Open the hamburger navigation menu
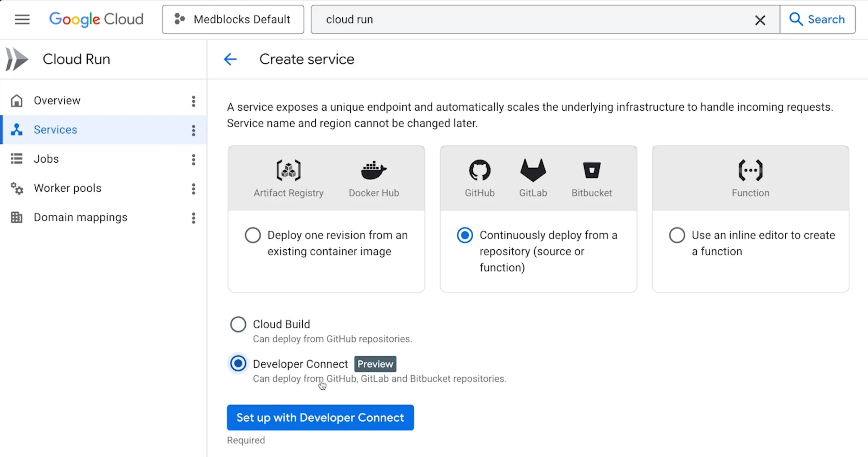The height and width of the screenshot is (457, 868). [22, 19]
